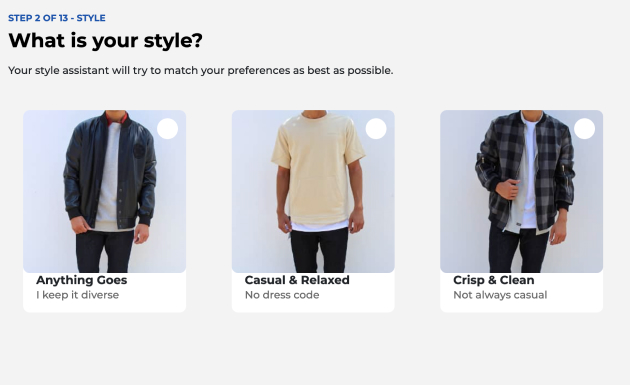This screenshot has width=630, height=385.
Task: Select the Casual & Relaxed radio circle
Action: (x=376, y=129)
